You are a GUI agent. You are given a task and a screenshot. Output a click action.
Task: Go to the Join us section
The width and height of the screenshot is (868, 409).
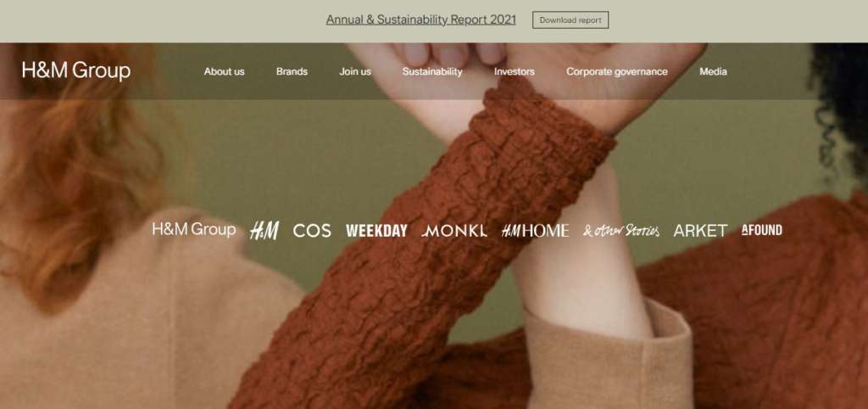click(x=355, y=71)
